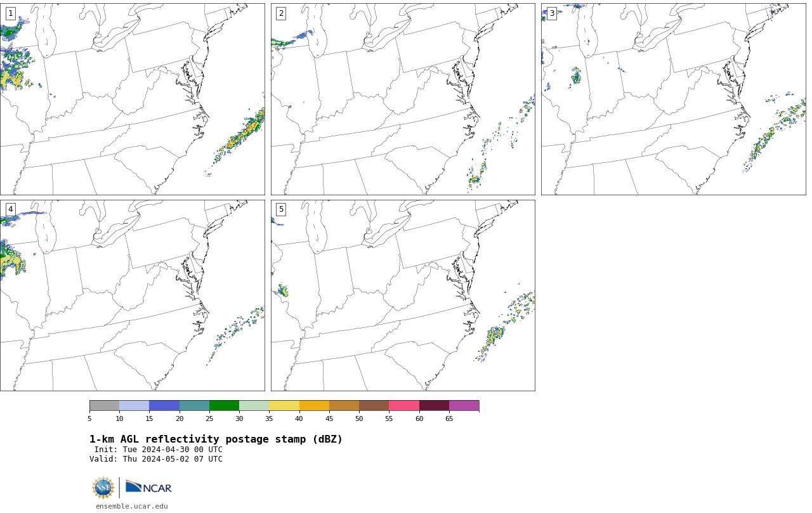The width and height of the screenshot is (812, 513).
Task: Open ensemble member 3 reflectivity map
Action: coord(674,99)
